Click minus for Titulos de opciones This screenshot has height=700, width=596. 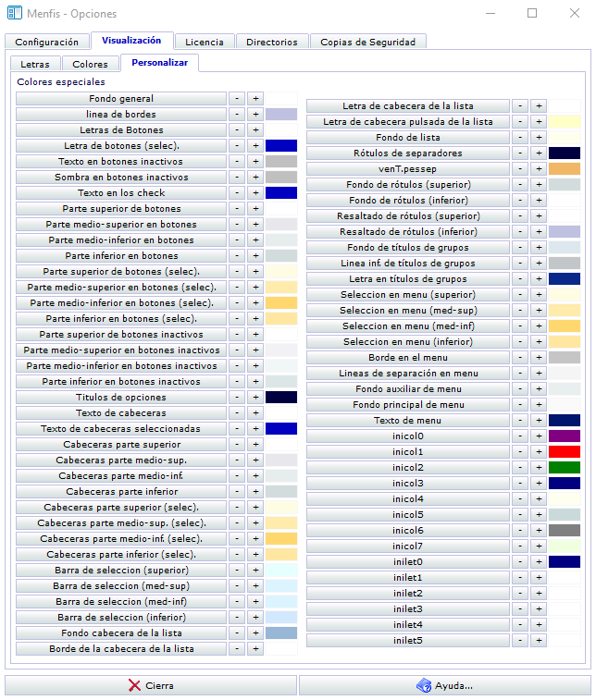[x=237, y=398]
